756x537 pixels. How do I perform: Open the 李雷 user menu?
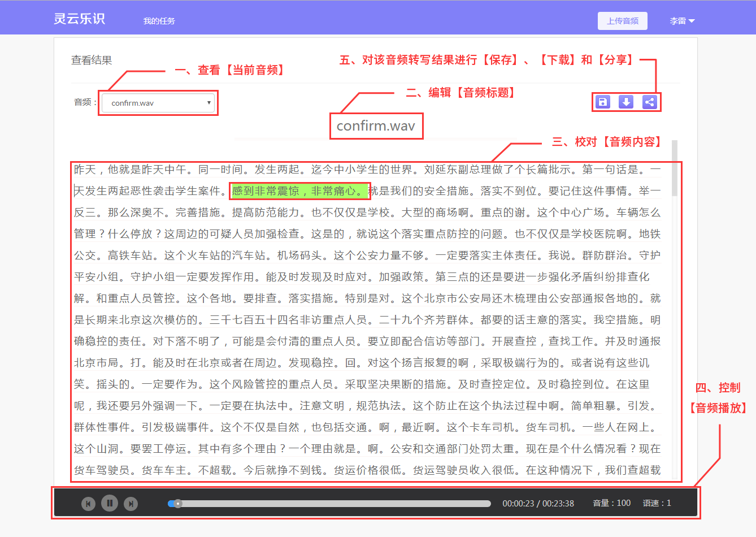click(x=681, y=21)
